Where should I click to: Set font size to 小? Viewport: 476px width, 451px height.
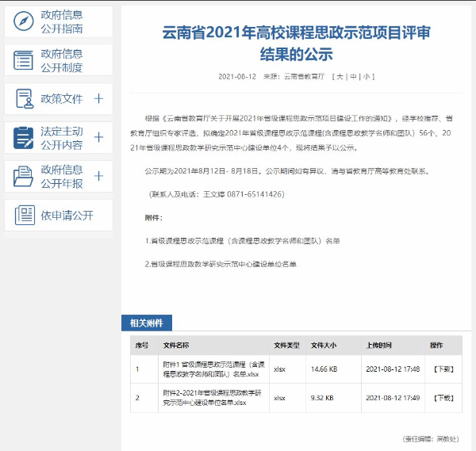pos(365,77)
